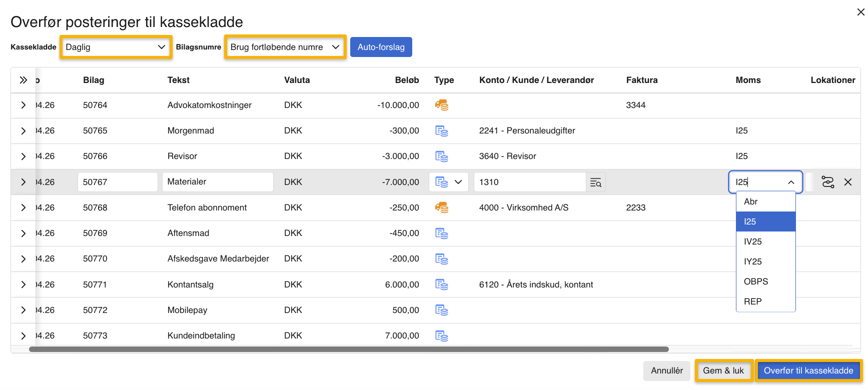This screenshot has height=390, width=868.
Task: Click the type icon on the Kontantsalg row
Action: 441,285
